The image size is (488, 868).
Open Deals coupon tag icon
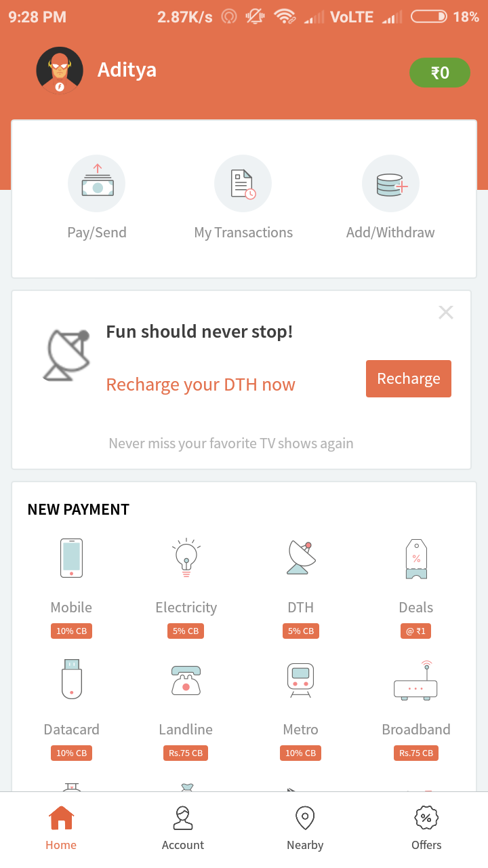416,558
